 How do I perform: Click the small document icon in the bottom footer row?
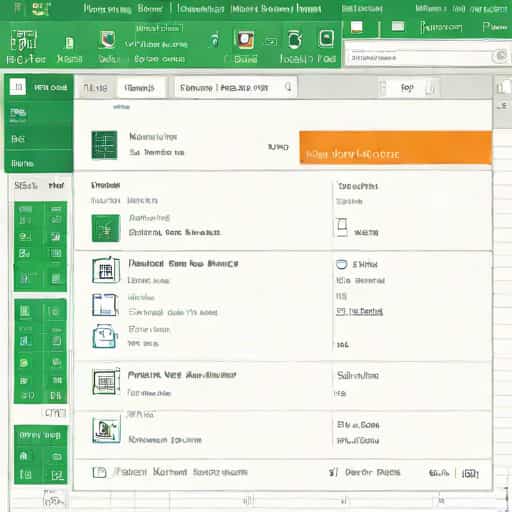[99, 472]
